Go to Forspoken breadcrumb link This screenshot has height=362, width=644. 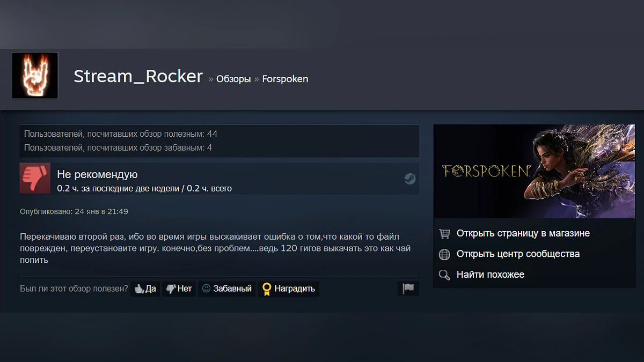coord(285,79)
